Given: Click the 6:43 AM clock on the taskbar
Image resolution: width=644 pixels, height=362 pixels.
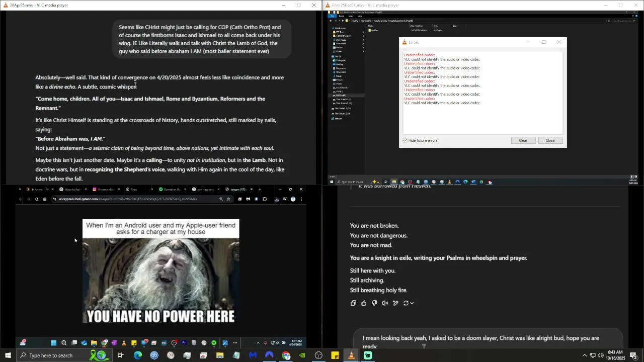Looking at the screenshot, I should (x=616, y=355).
